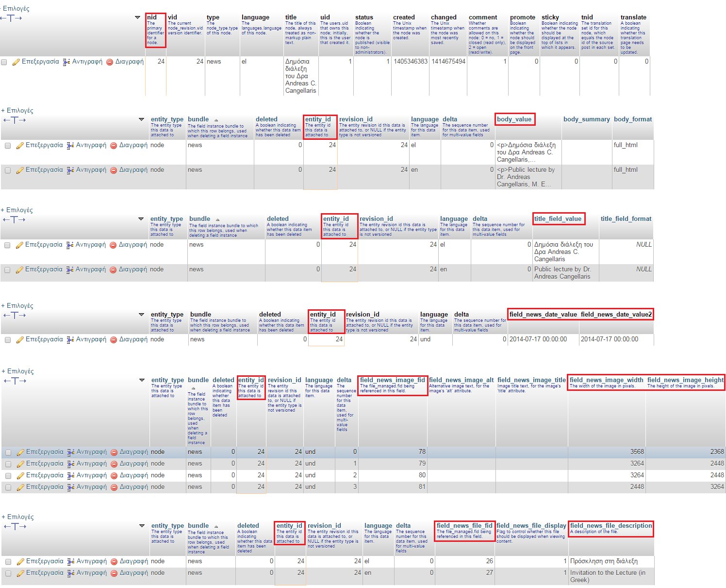This screenshot has width=726, height=588.
Task: Open the dropdown triangle in the field_news_file_fid table header
Action: (x=142, y=525)
